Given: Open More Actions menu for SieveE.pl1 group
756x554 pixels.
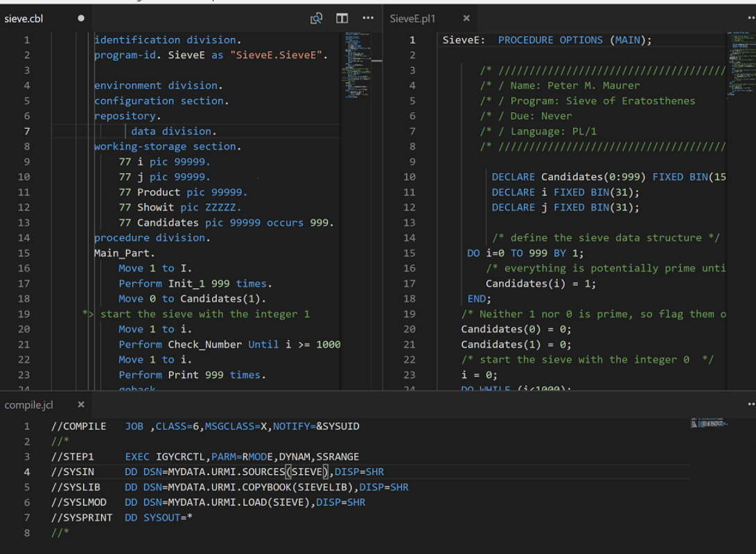Looking at the screenshot, I should tap(751, 19).
